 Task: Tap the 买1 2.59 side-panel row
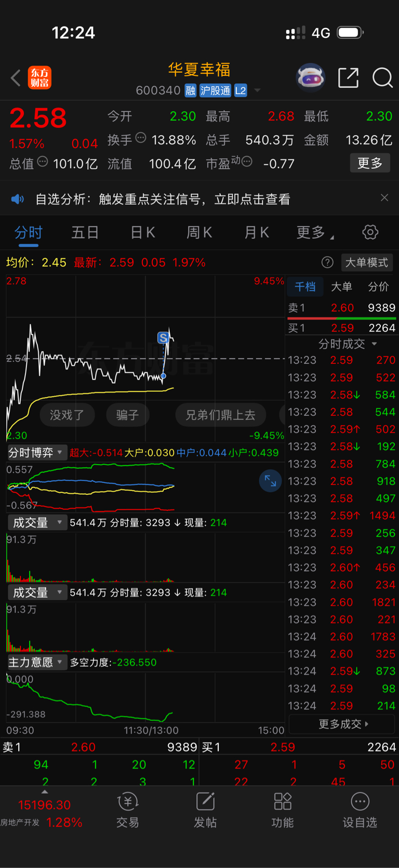(342, 328)
